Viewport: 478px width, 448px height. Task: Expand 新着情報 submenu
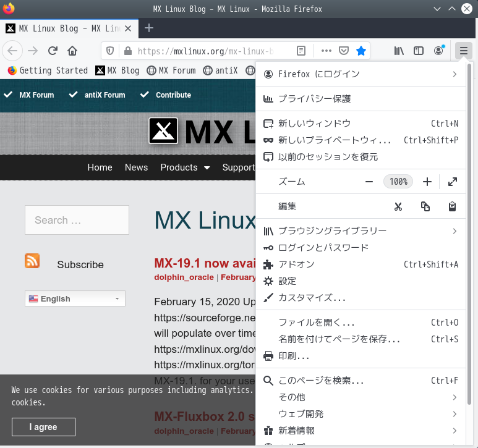361,431
